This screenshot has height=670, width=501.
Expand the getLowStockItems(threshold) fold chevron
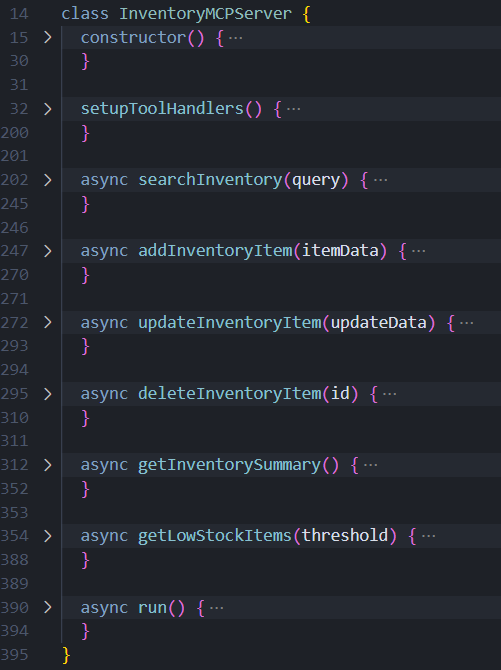48,536
